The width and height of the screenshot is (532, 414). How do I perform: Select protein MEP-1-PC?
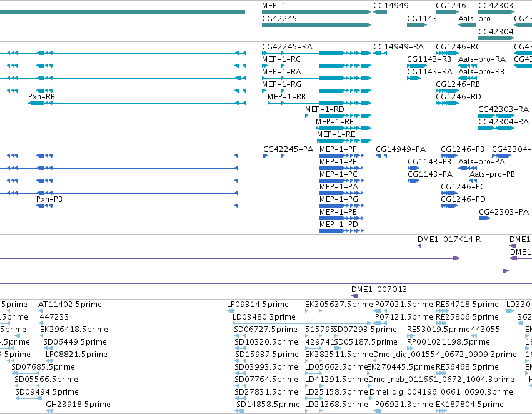pos(342,181)
